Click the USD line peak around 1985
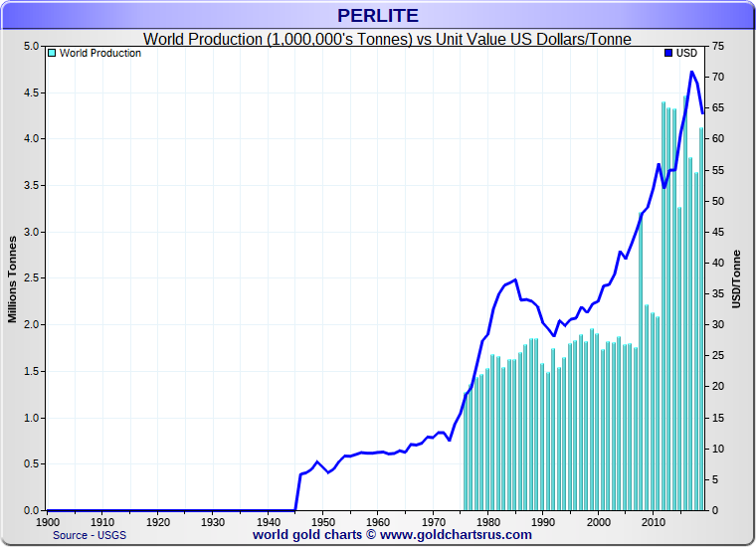 tap(516, 279)
